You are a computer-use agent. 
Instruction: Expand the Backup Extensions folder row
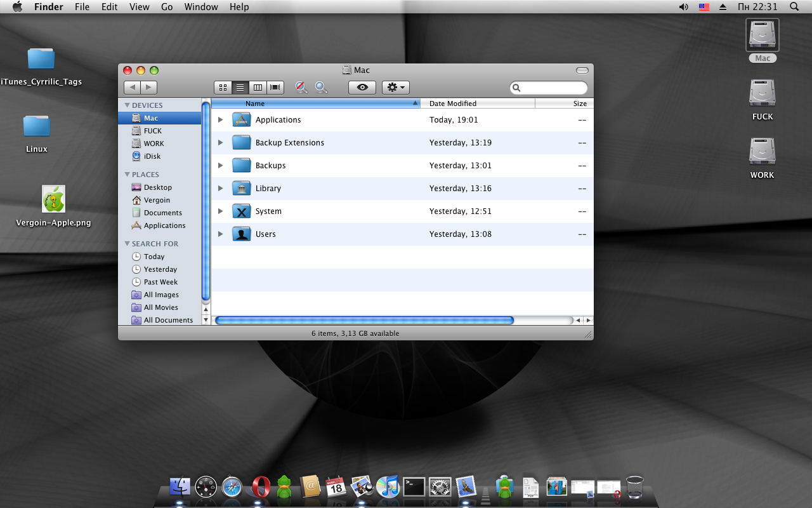tap(221, 142)
